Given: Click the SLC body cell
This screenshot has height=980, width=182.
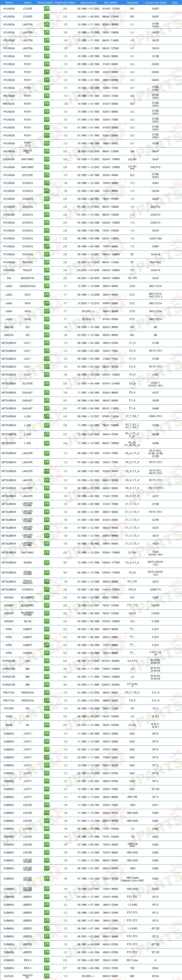Looking at the screenshot, I should 132,175.
